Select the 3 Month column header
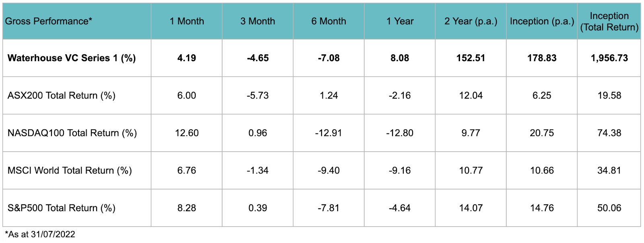This screenshot has height=243, width=644. 258,21
